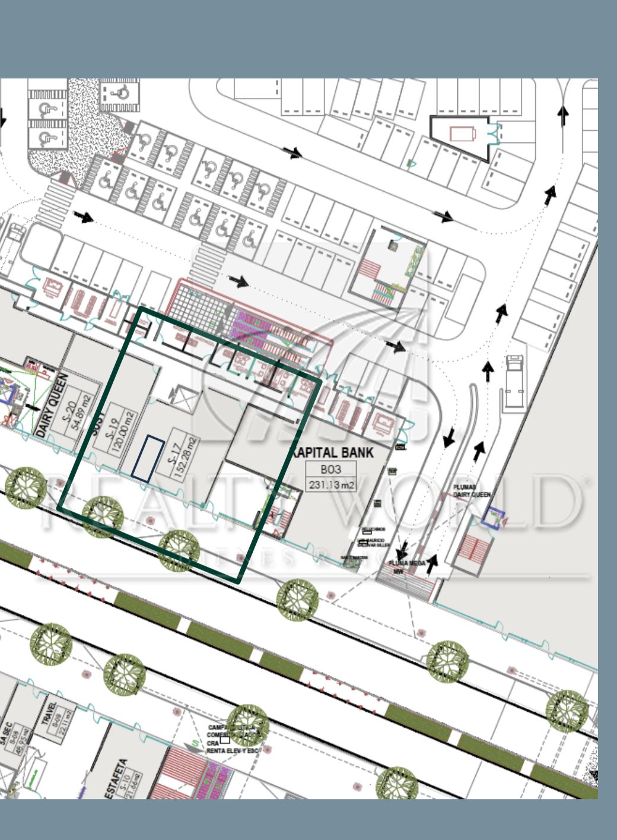
Task: Click the green S arrow marker
Action: [195, 743]
